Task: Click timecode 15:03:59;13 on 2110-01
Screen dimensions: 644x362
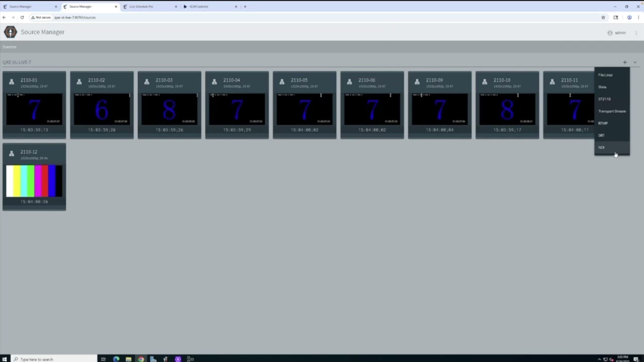Action: tap(34, 130)
